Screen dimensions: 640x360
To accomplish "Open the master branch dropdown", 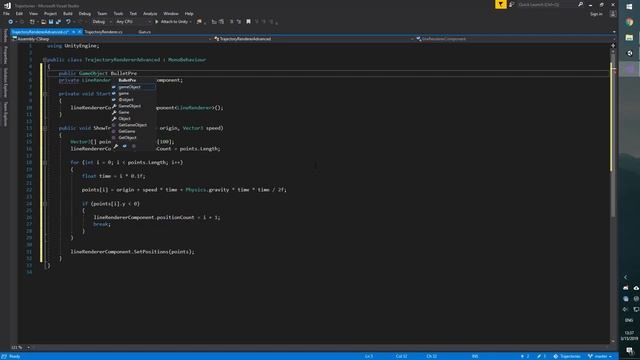I will tap(600, 356).
